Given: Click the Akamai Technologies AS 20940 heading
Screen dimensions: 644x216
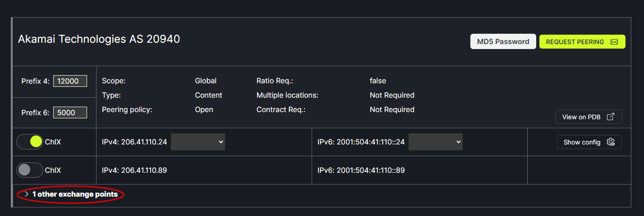Looking at the screenshot, I should 99,39.
